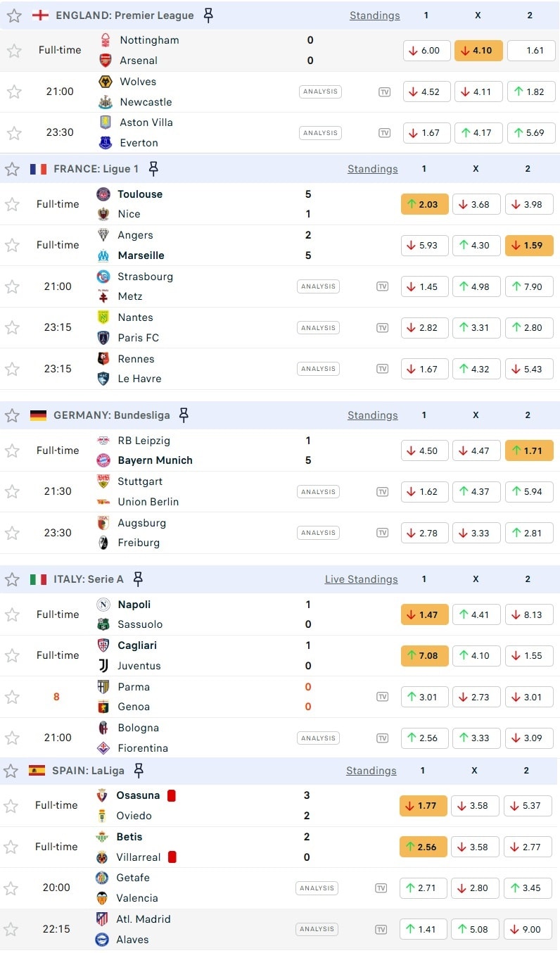560x953 pixels.
Task: Select the 4.10 draw odds for Nottingham-Arsenal
Action: pyautogui.click(x=478, y=51)
